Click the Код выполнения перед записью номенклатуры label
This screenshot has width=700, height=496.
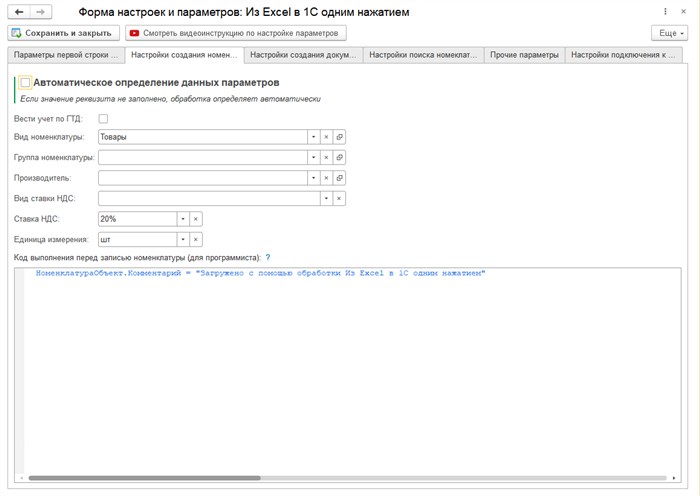point(137,258)
